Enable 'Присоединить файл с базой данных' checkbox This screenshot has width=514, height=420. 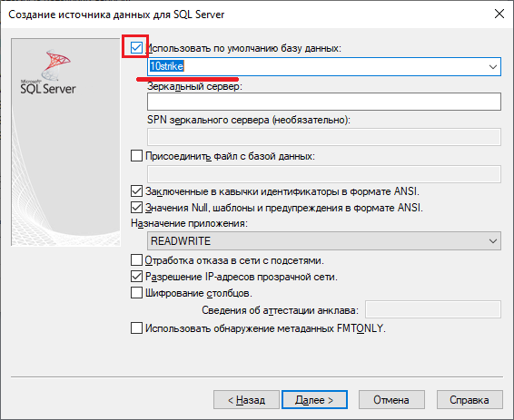click(136, 155)
